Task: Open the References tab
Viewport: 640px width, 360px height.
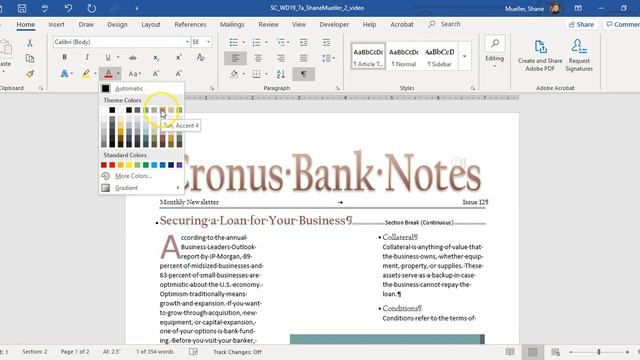Action: pos(190,24)
